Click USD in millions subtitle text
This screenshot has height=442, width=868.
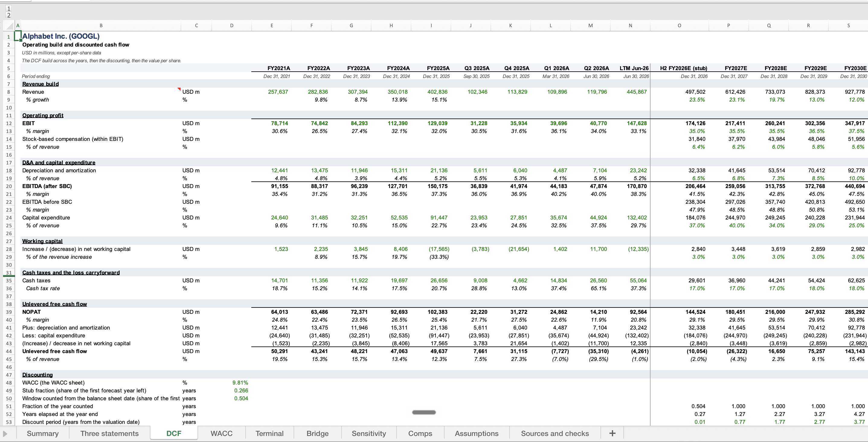[x=62, y=53]
